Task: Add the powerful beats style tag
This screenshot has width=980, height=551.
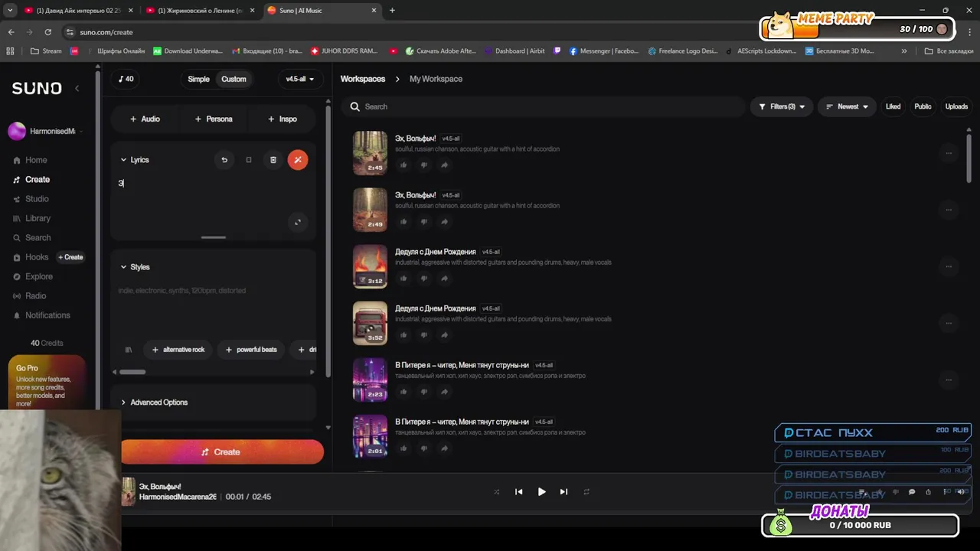Action: pyautogui.click(x=251, y=350)
